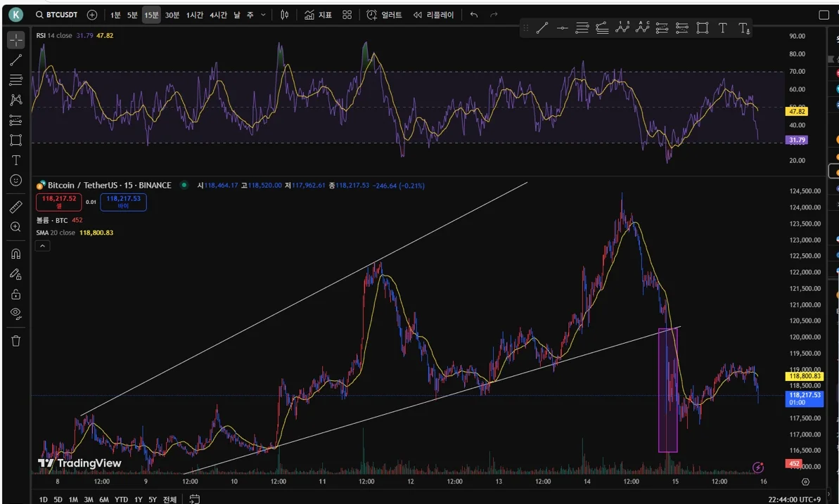Open the layout grid selector
The height and width of the screenshot is (504, 839).
347,15
